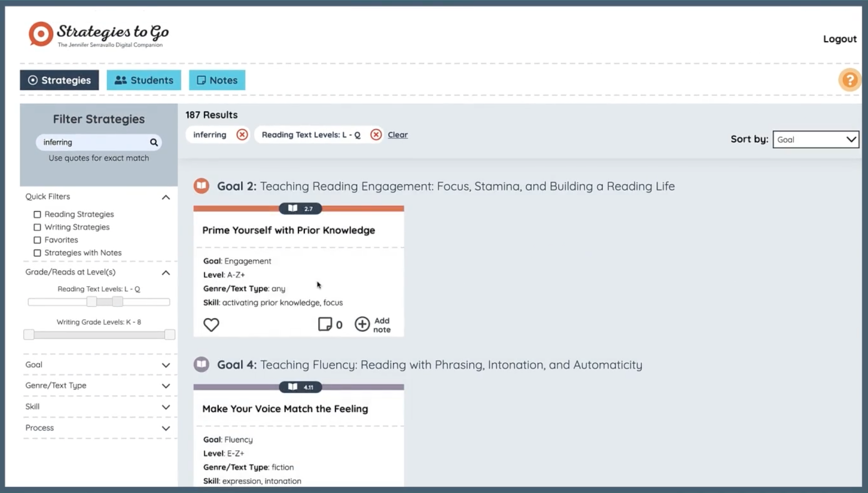Viewport: 868px width, 493px height.
Task: Expand the Skill filter section
Action: (x=166, y=407)
